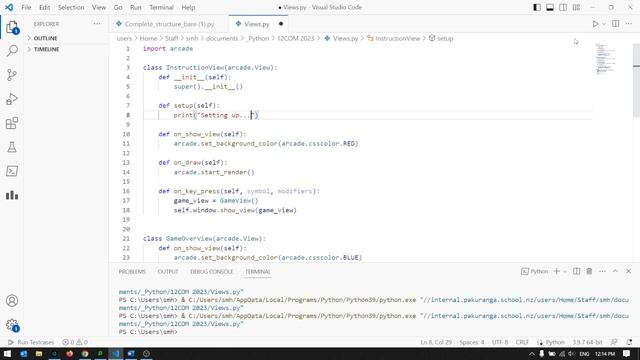The width and height of the screenshot is (640, 360).
Task: Open Chrome from the taskbar
Action: coord(85,354)
